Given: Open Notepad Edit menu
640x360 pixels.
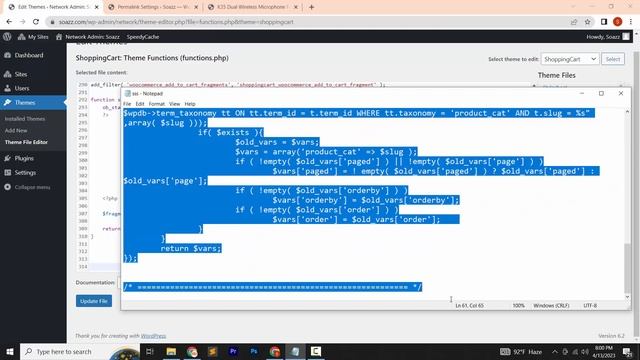Looking at the screenshot, I should (x=140, y=104).
